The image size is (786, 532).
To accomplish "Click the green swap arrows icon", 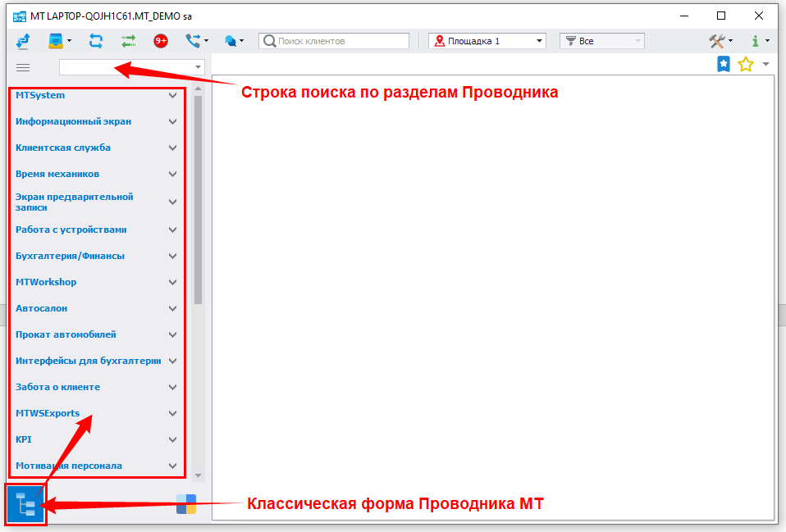I will [129, 41].
